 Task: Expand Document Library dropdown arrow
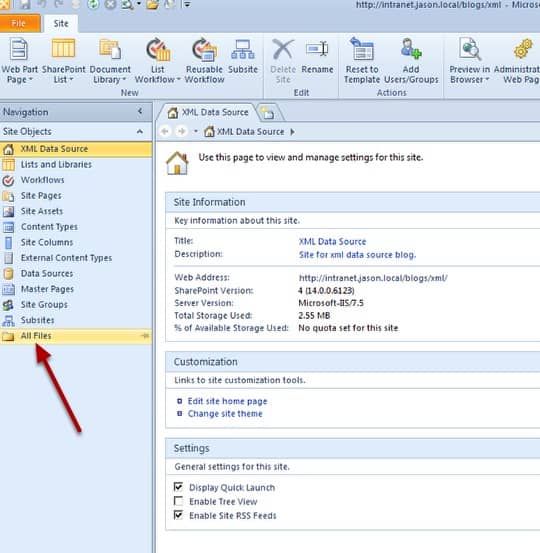124,79
